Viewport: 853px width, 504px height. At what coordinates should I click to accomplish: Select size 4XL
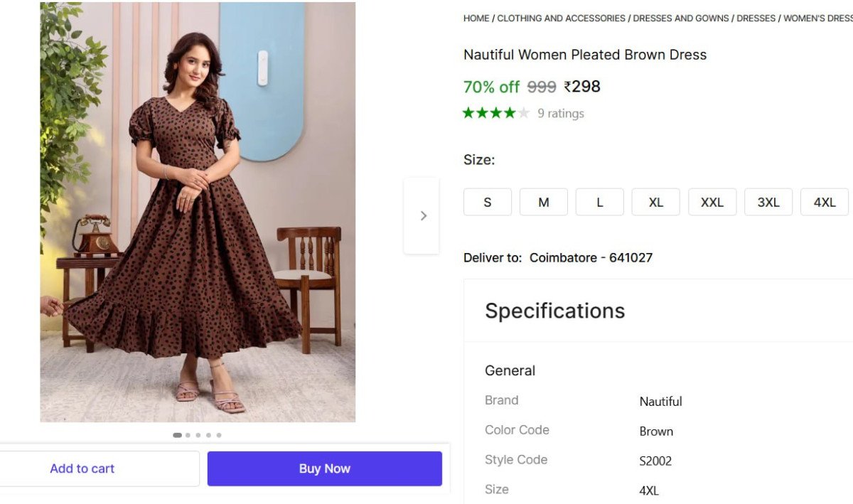pos(825,202)
